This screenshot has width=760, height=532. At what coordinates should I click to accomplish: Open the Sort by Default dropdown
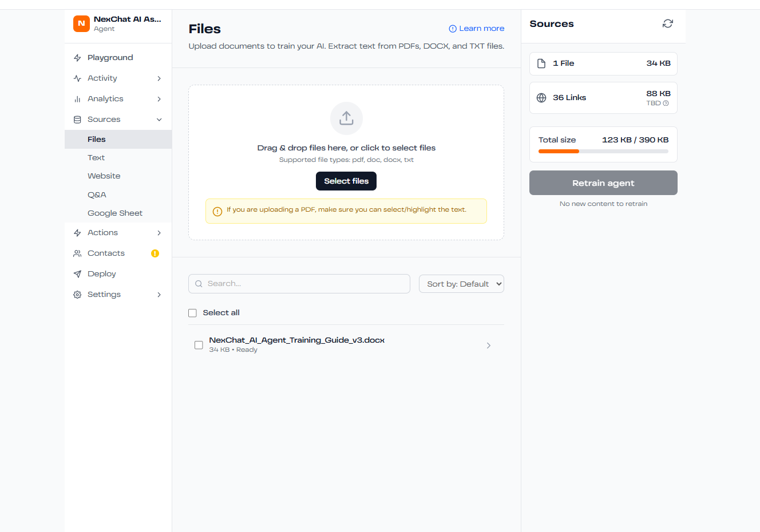pyautogui.click(x=461, y=284)
